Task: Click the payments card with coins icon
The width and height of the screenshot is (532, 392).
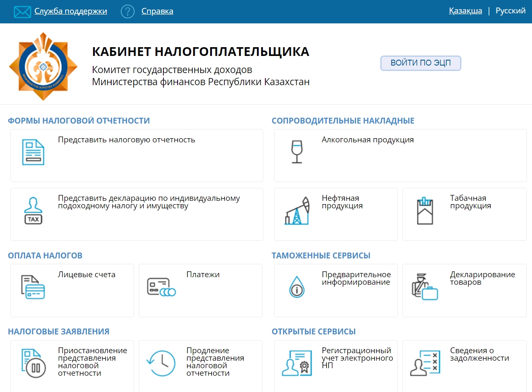Action: [x=161, y=287]
